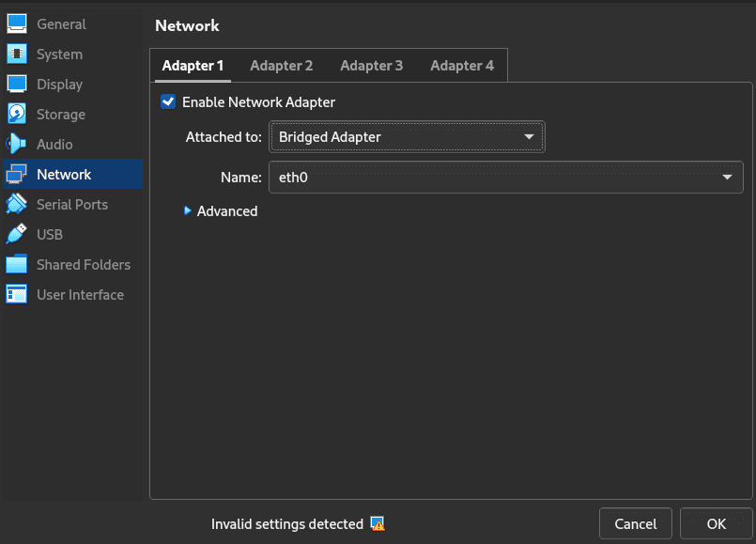This screenshot has width=756, height=544.
Task: Expand the Advanced section
Action: [222, 211]
